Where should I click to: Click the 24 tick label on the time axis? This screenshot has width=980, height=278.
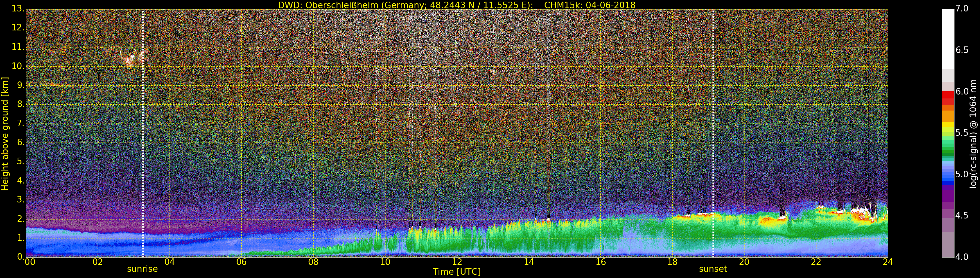pos(888,262)
